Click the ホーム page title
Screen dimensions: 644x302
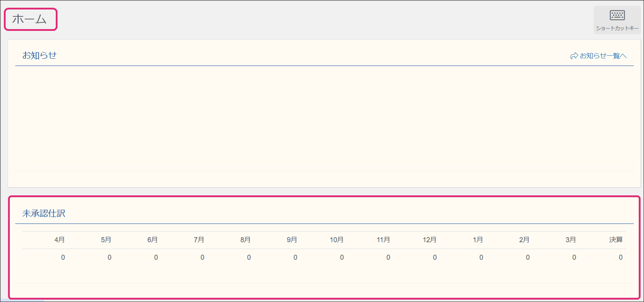[29, 19]
